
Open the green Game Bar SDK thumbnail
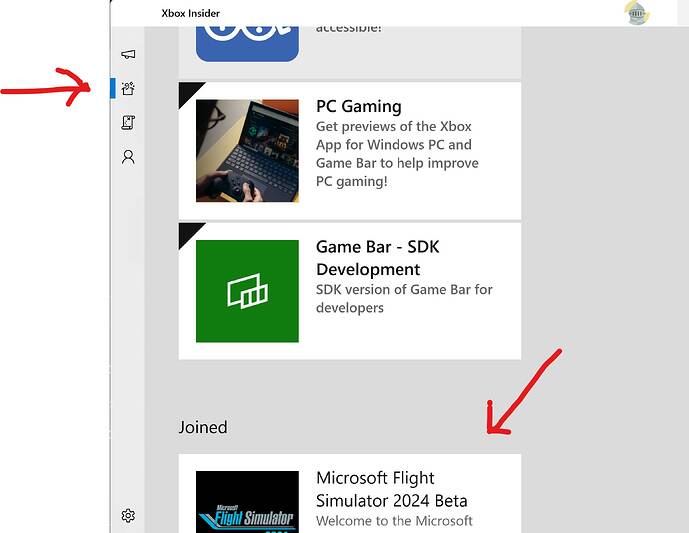pos(247,291)
